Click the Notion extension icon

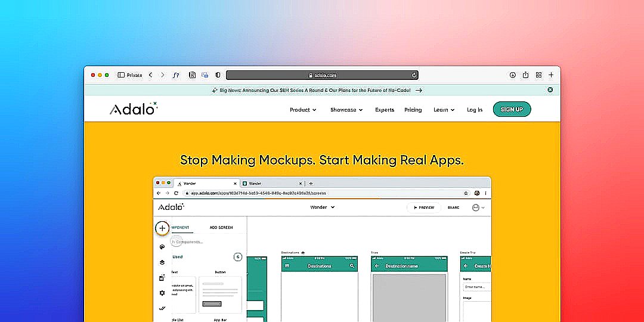(x=192, y=75)
